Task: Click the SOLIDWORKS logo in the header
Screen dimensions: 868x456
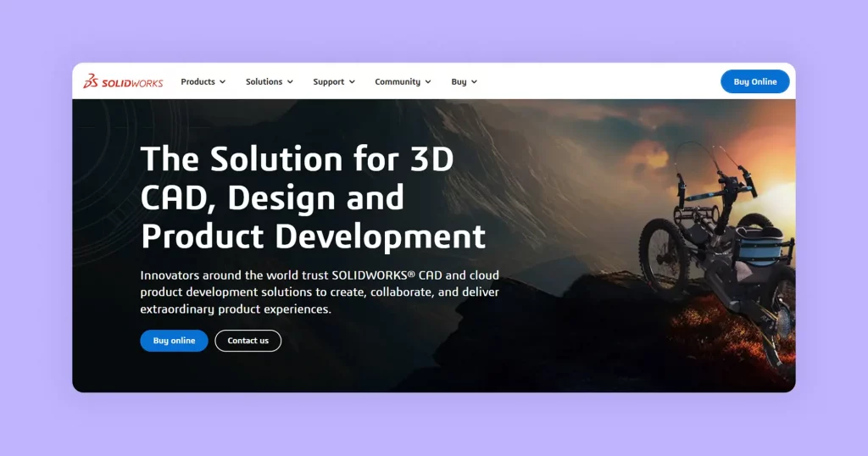Action: tap(123, 81)
